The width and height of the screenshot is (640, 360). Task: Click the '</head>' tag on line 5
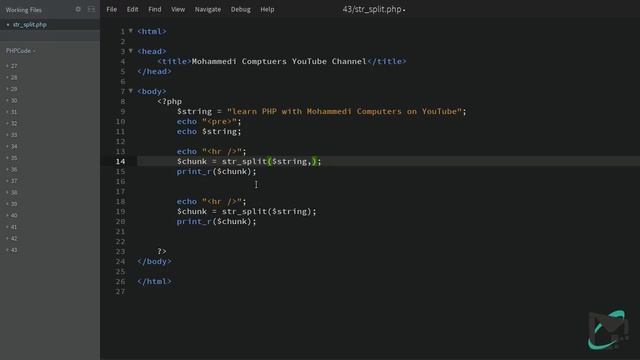(x=154, y=71)
